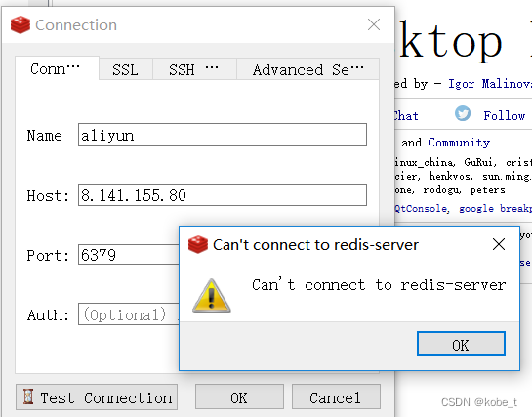Click Cancel in the Connection window
The width and height of the screenshot is (532, 417).
[336, 397]
